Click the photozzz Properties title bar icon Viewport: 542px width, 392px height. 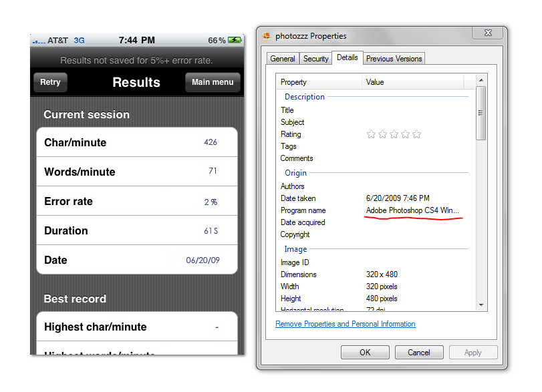tap(267, 36)
